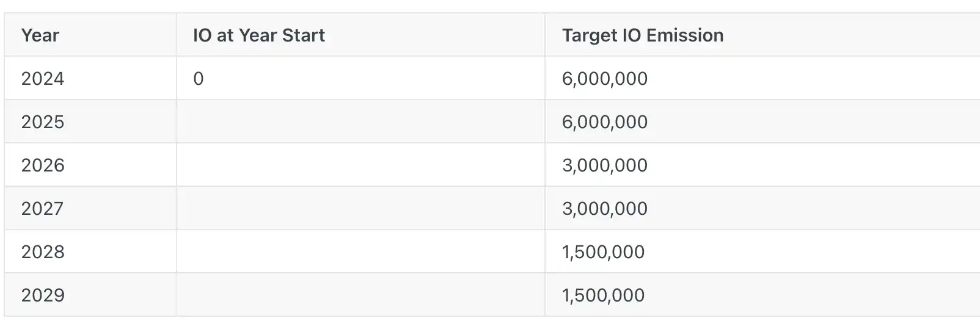This screenshot has width=980, height=321.
Task: Select the 2024 year cell
Action: click(43, 79)
